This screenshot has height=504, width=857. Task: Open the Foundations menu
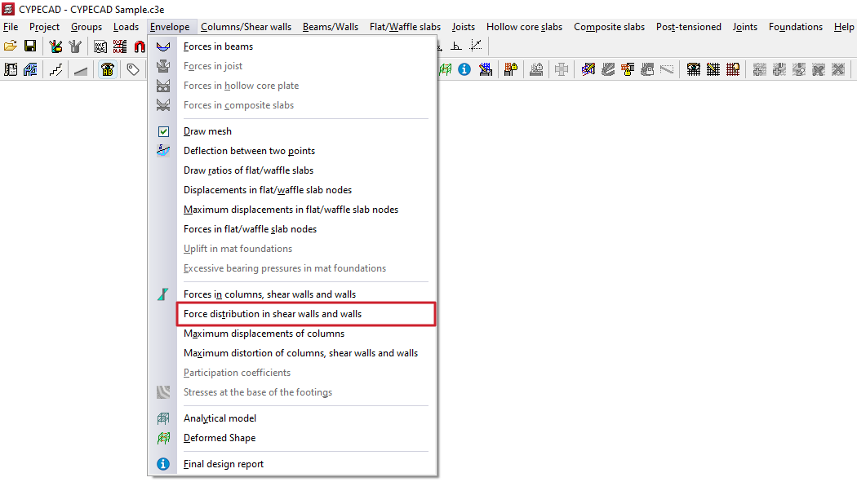795,27
